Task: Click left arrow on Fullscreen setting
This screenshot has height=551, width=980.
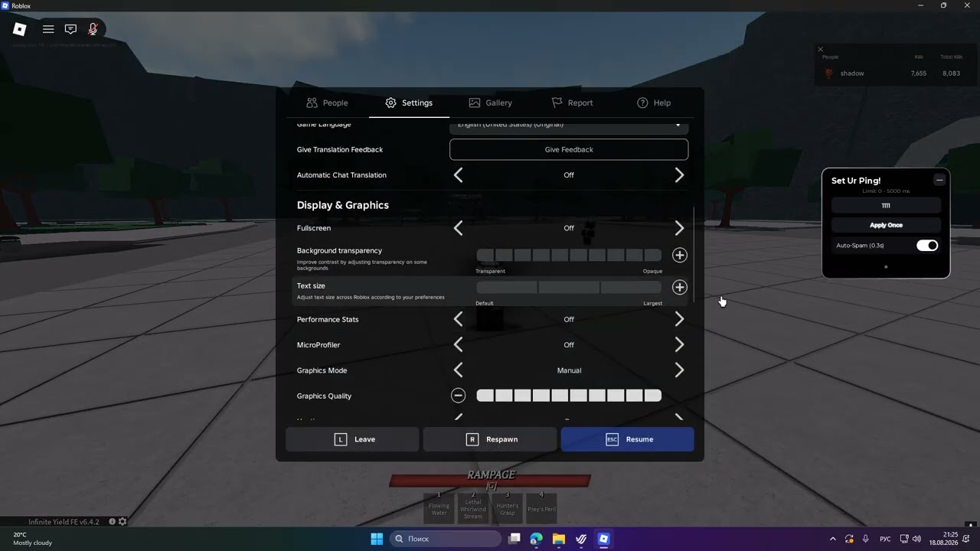Action: 458,228
